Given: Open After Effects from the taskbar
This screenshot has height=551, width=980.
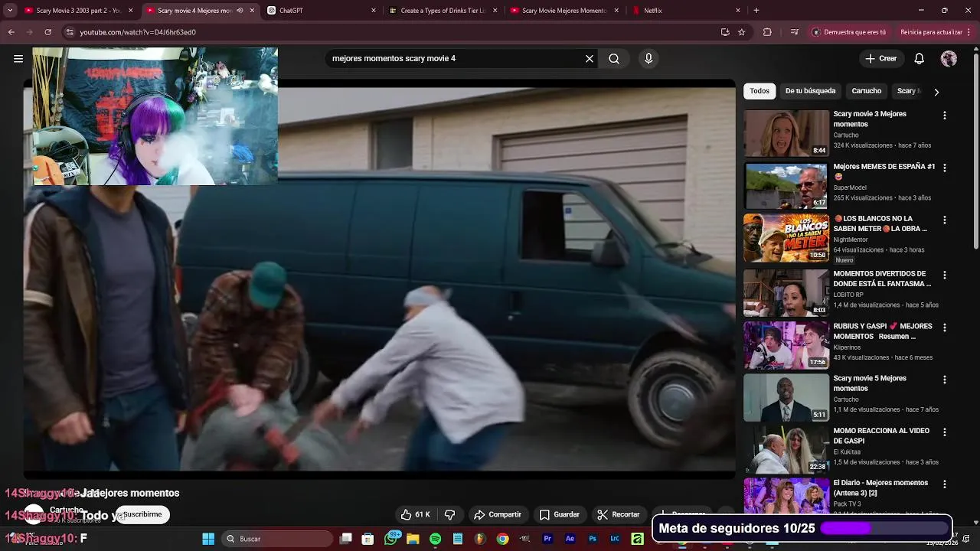Looking at the screenshot, I should (x=570, y=539).
